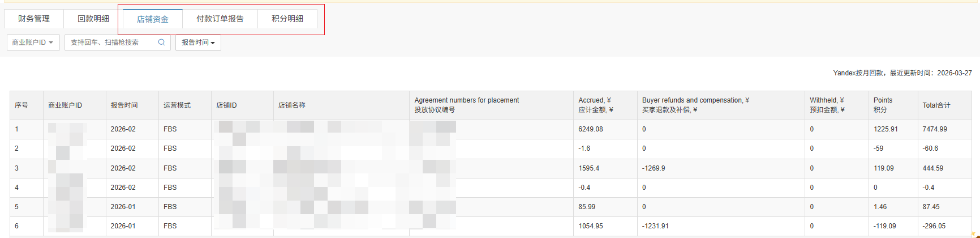This screenshot has width=980, height=238.
Task: Open the 商业账户ID filter dropdown
Action: 33,42
